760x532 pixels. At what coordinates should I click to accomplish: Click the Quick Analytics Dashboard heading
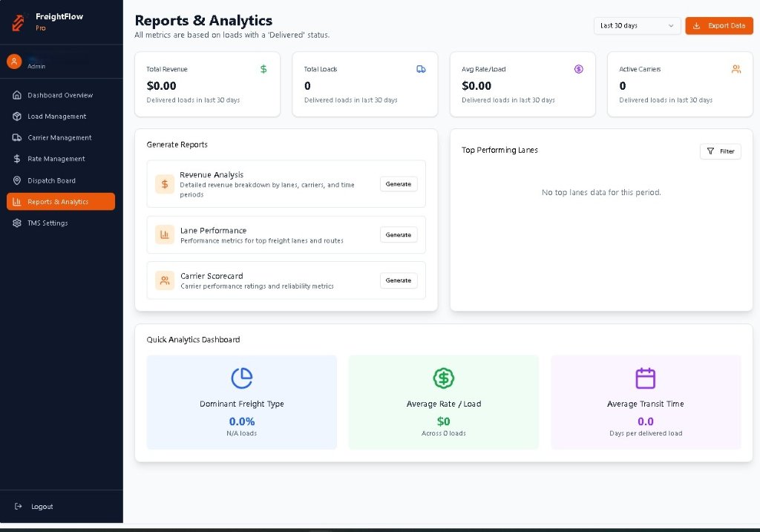pos(193,340)
